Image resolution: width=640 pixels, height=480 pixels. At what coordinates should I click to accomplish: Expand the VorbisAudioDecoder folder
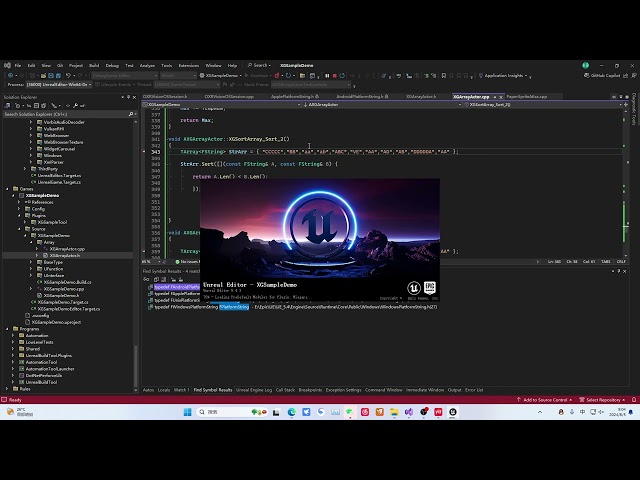31,122
